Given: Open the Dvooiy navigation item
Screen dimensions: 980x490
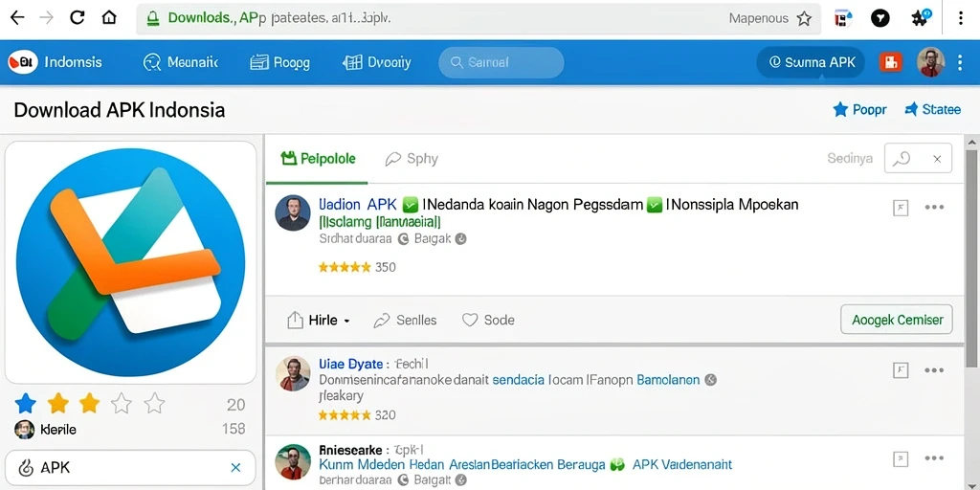Looking at the screenshot, I should 377,62.
